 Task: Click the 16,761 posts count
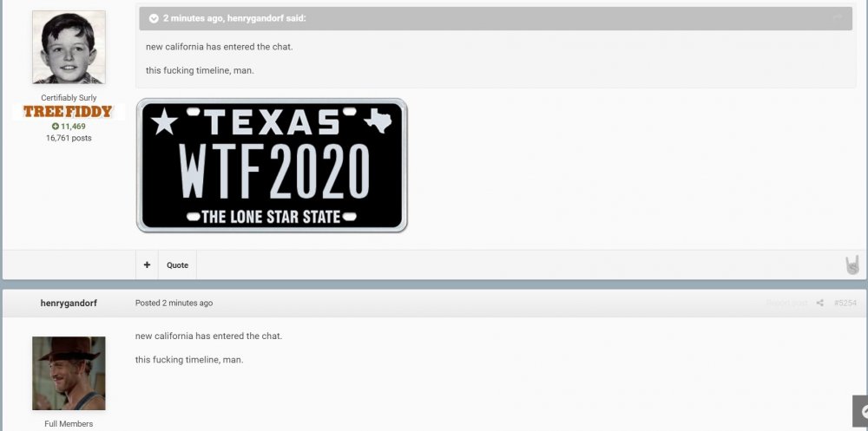(x=69, y=138)
